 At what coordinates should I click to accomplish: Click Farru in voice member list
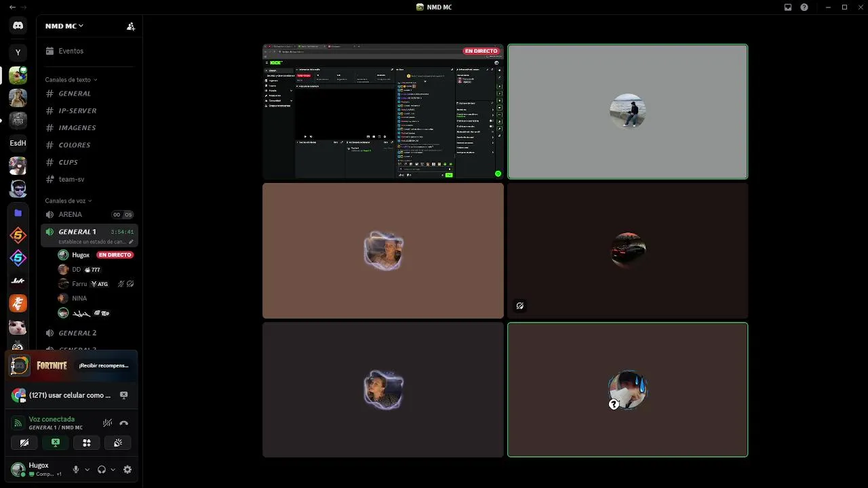[x=79, y=284]
